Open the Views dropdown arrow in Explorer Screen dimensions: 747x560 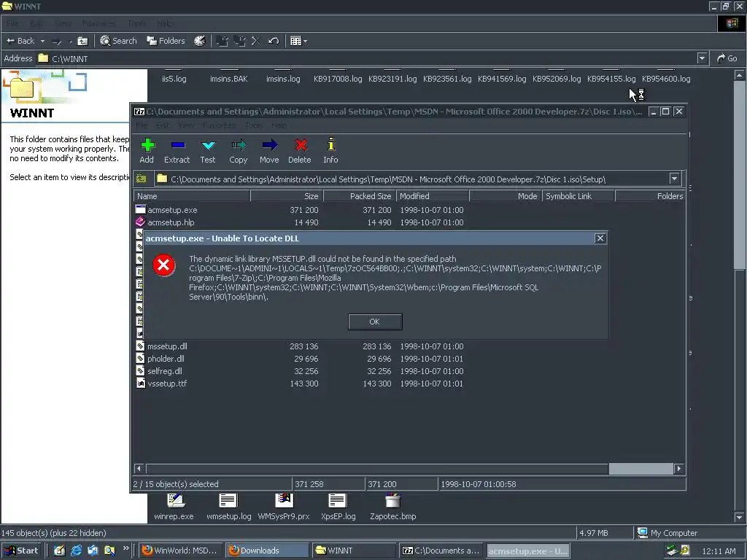point(306,41)
